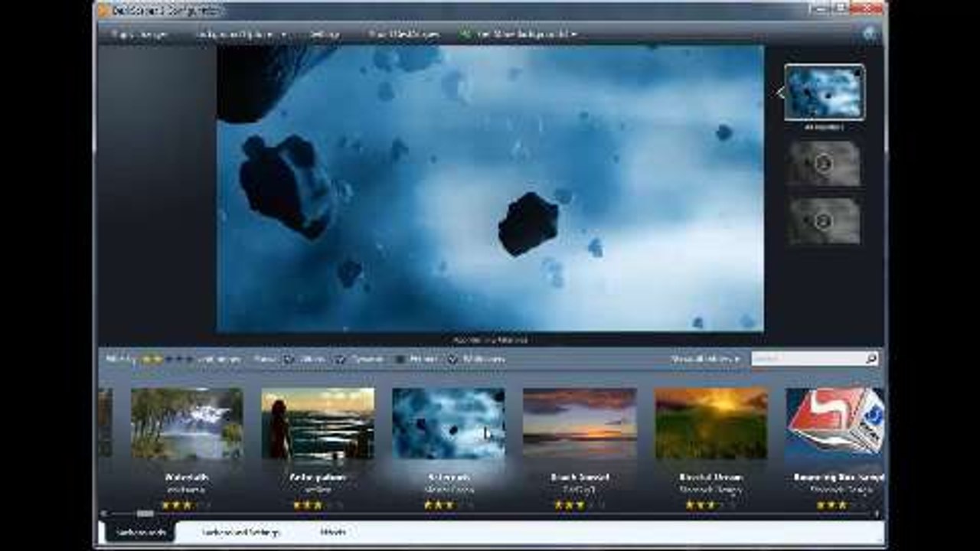Switch to the Effects tab
The height and width of the screenshot is (551, 980).
coord(333,532)
